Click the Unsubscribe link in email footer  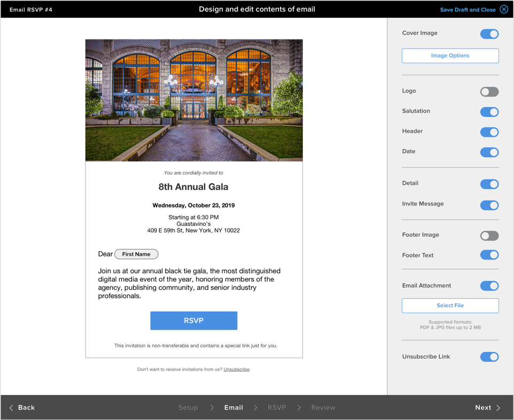[236, 369]
